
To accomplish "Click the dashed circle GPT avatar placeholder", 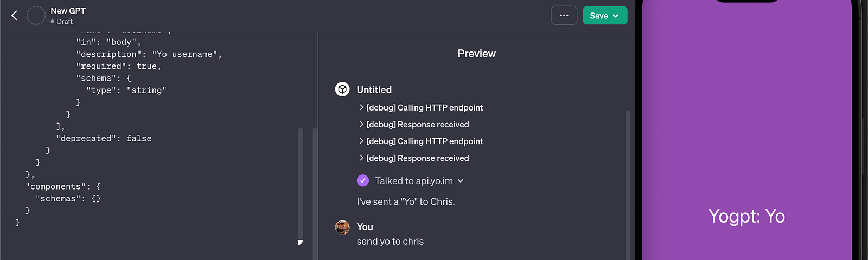I will point(36,16).
